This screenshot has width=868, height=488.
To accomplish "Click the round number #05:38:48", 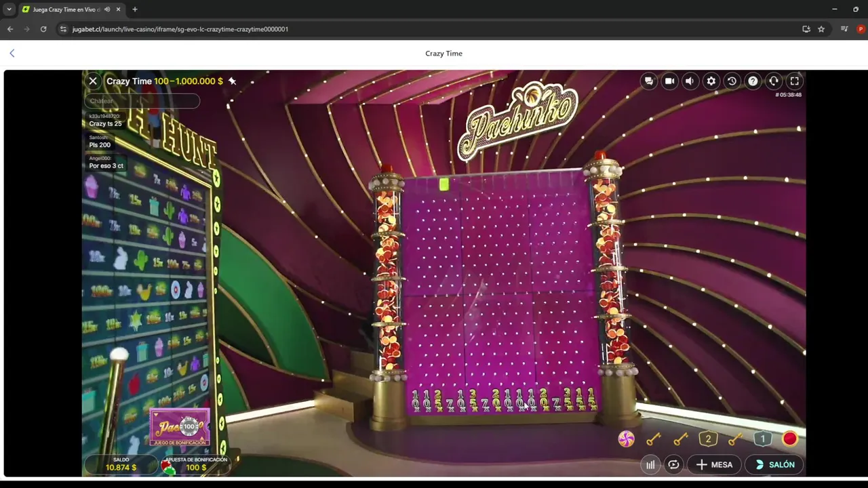I will [x=789, y=95].
